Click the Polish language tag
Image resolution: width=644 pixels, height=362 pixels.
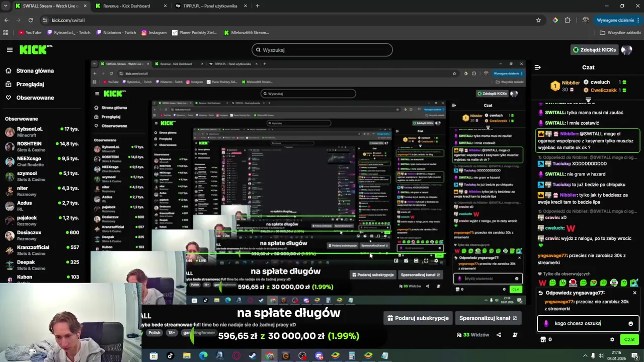[x=154, y=333]
